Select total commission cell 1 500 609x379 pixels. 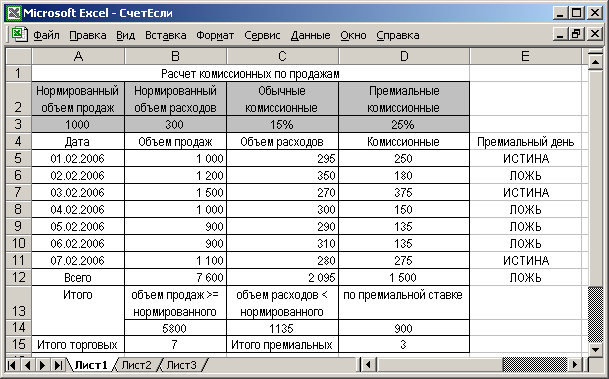coord(404,277)
